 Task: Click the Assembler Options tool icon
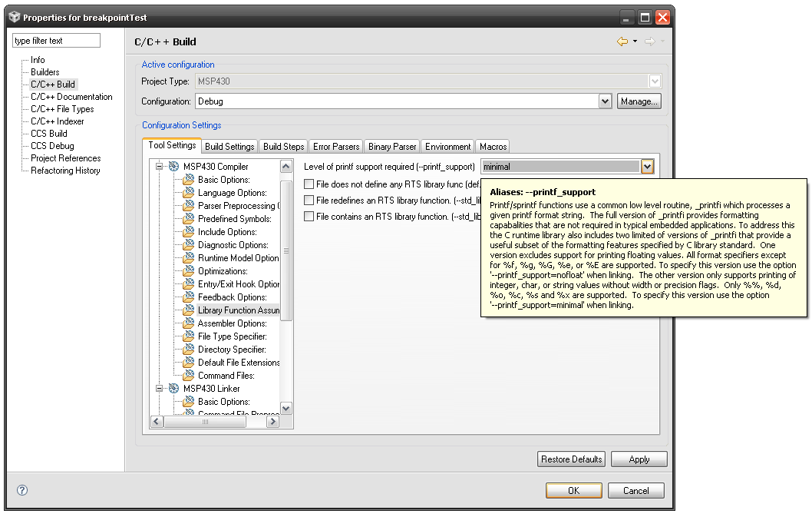pos(189,323)
